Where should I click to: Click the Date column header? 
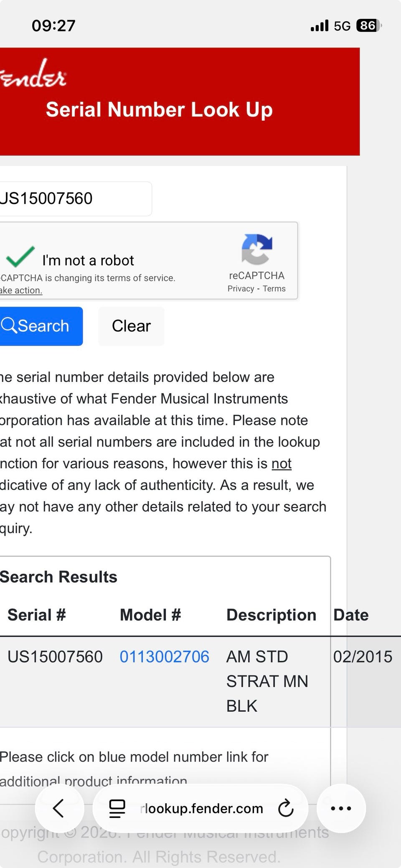pyautogui.click(x=351, y=615)
